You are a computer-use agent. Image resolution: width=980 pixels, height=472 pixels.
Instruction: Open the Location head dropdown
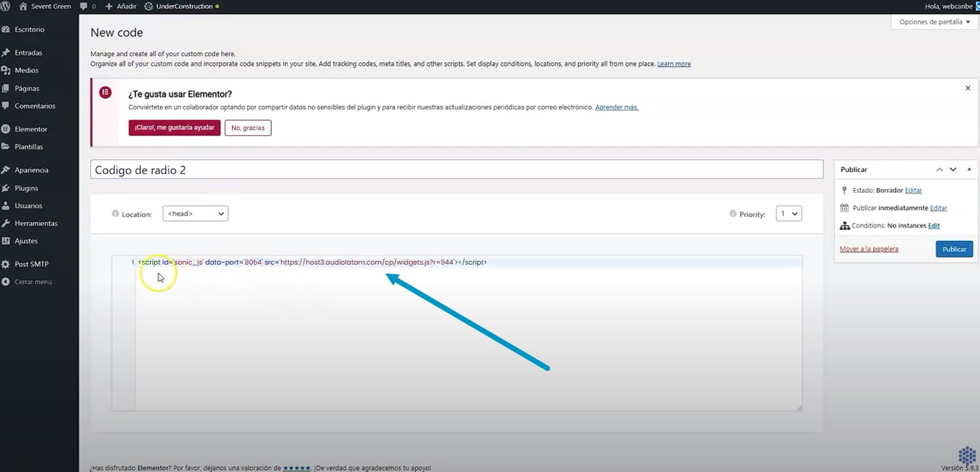[x=195, y=214]
